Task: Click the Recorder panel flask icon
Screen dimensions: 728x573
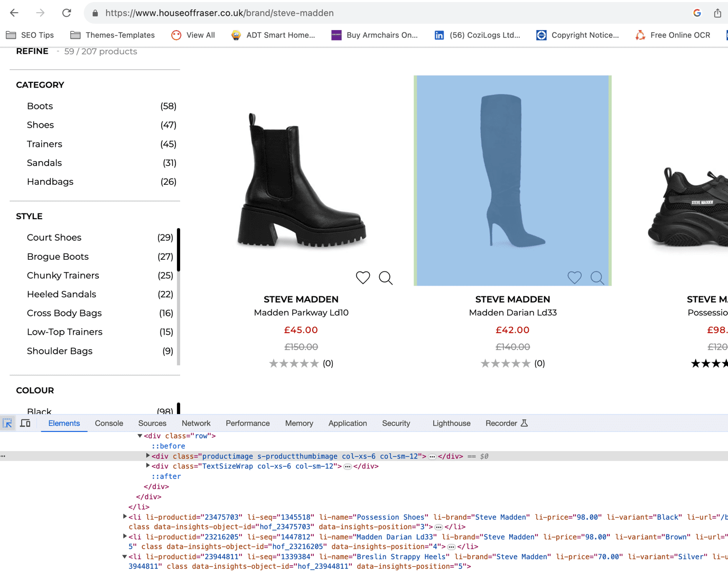Action: [524, 422]
